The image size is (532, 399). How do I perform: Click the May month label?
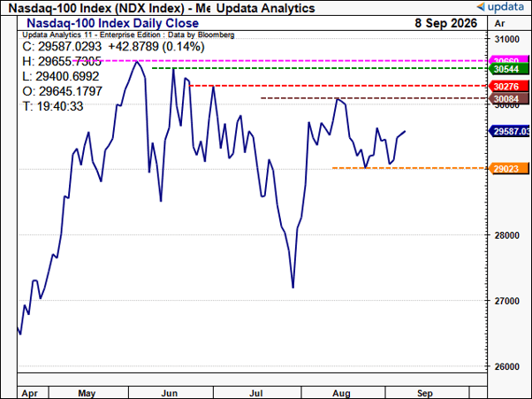point(87,393)
